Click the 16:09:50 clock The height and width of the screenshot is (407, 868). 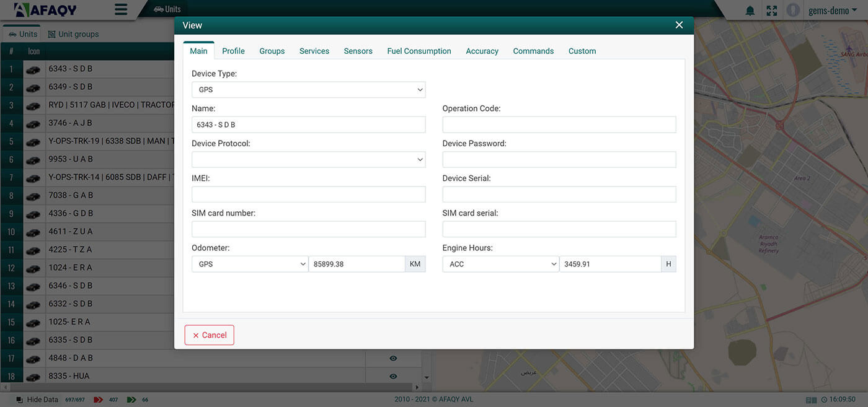tap(838, 400)
